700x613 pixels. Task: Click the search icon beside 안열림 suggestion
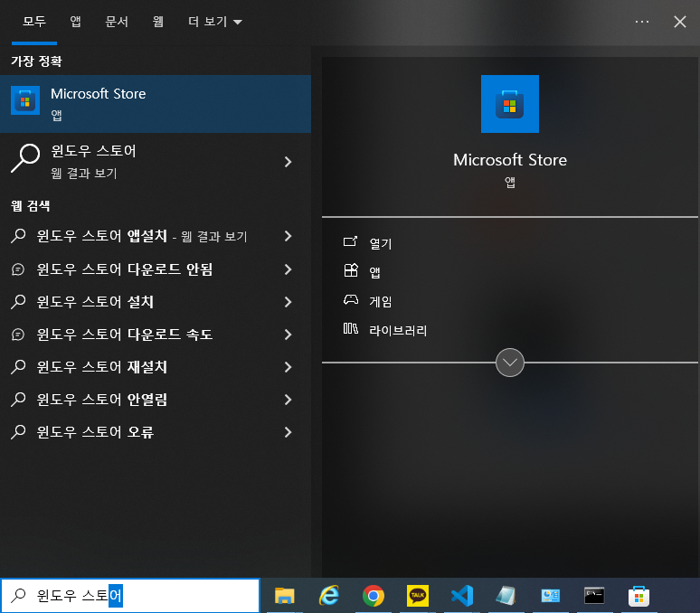coord(18,399)
